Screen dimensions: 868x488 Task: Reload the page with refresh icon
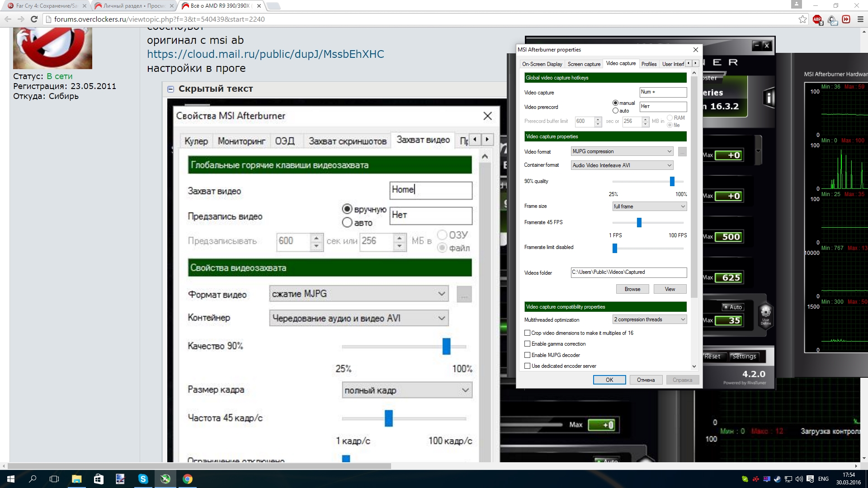click(34, 19)
